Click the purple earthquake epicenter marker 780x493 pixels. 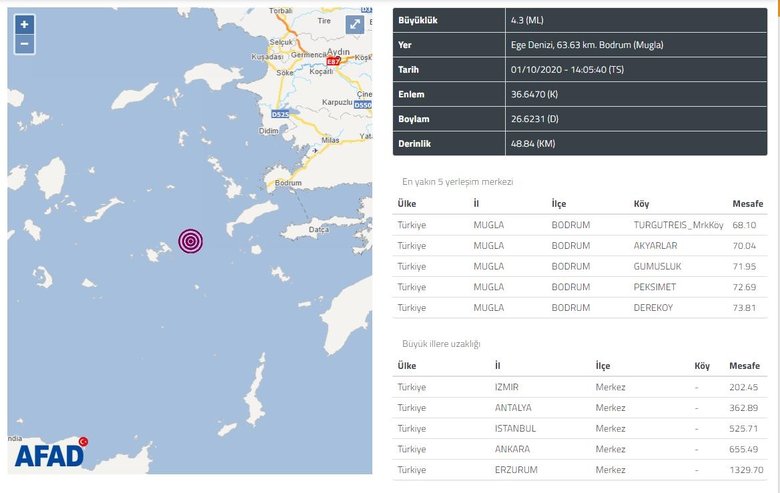(191, 241)
